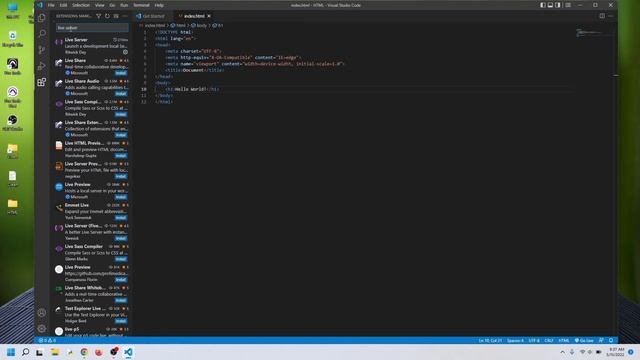This screenshot has width=640, height=360.
Task: Click the extensions search input box
Action: click(x=92, y=28)
